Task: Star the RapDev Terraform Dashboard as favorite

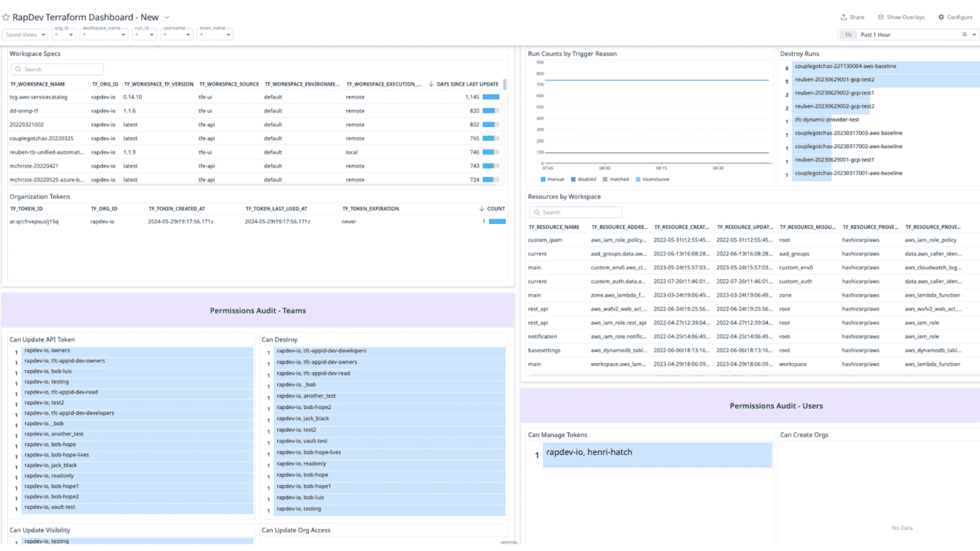Action: tap(6, 17)
